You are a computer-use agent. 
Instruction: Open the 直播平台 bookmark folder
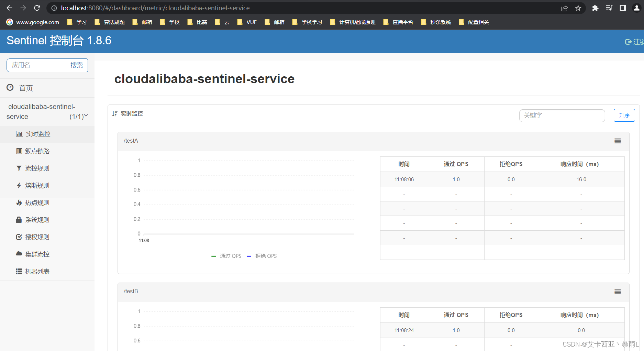click(x=398, y=22)
